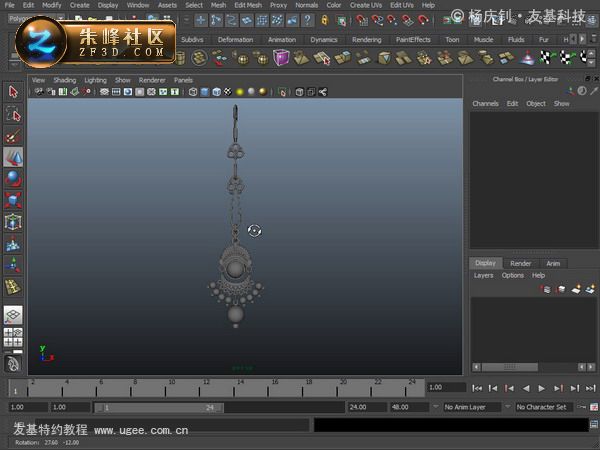Click the select camera icon in viewport
This screenshot has height=450, width=600.
(39, 92)
